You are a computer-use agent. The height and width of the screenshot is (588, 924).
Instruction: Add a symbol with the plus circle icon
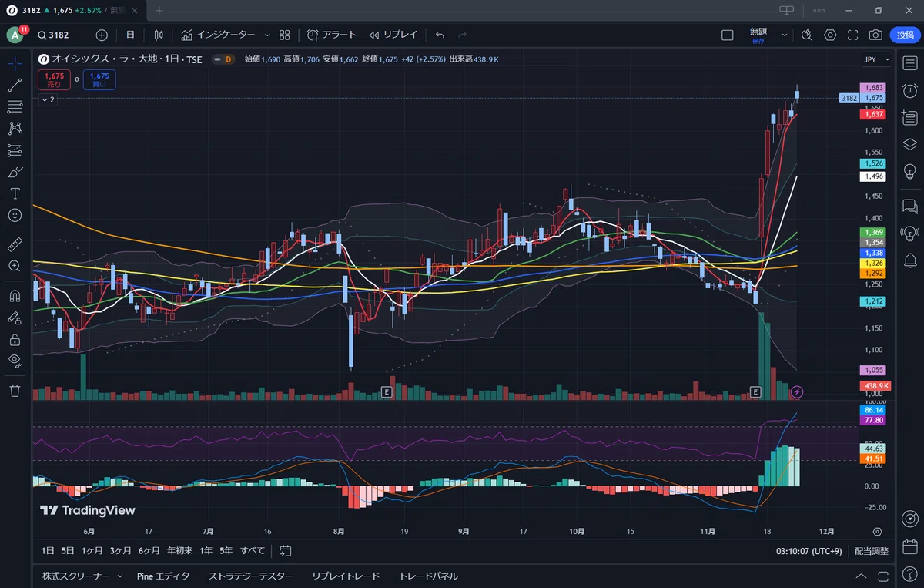pos(102,35)
